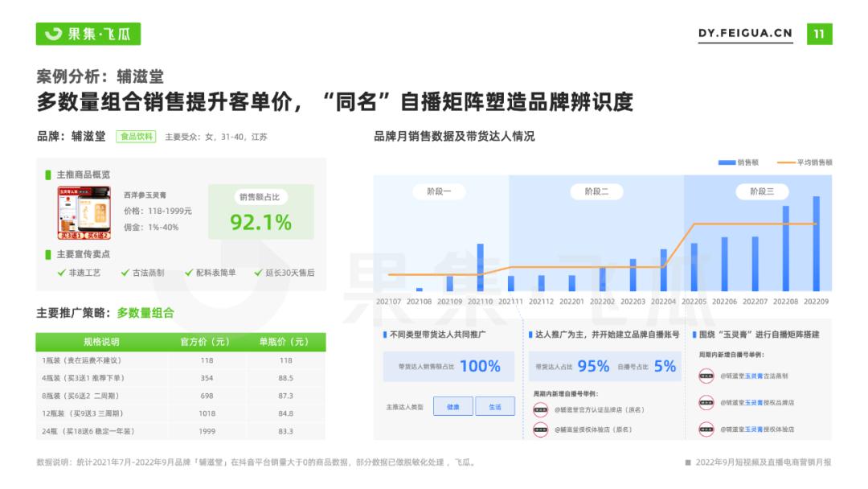868x489 pixels.
Task: Click the 202205 axis label
Action: click(x=694, y=302)
